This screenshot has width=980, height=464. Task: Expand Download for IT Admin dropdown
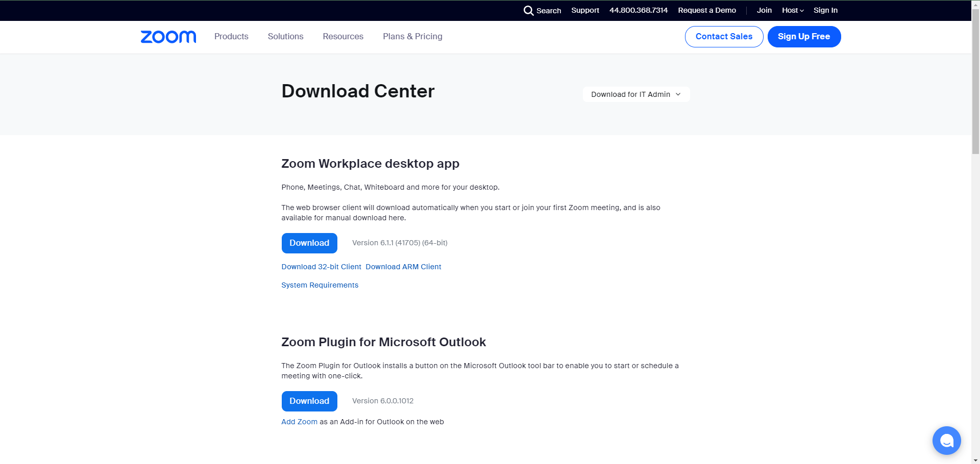(636, 94)
